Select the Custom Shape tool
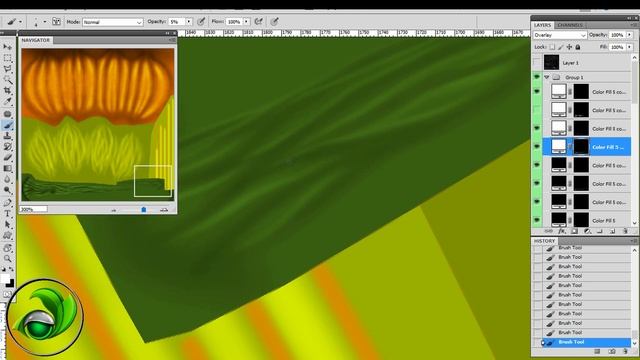Viewport: 640px width, 360px height. 7,236
